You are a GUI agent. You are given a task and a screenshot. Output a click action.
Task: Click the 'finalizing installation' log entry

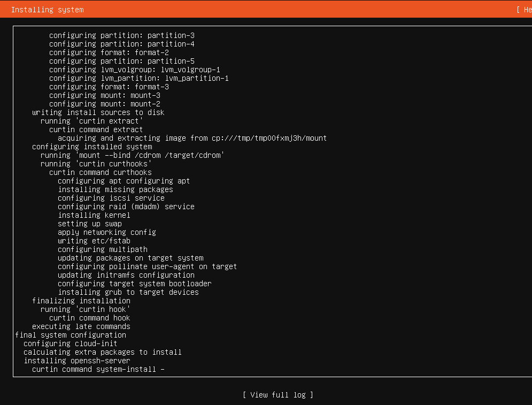[x=81, y=301]
